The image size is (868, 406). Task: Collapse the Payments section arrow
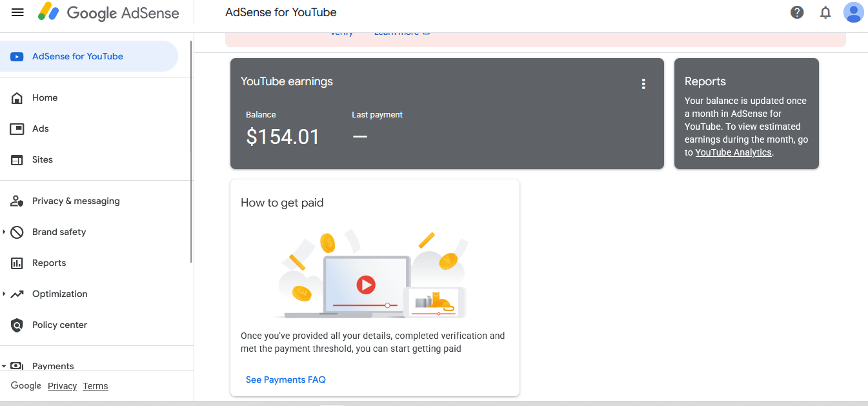(4, 366)
